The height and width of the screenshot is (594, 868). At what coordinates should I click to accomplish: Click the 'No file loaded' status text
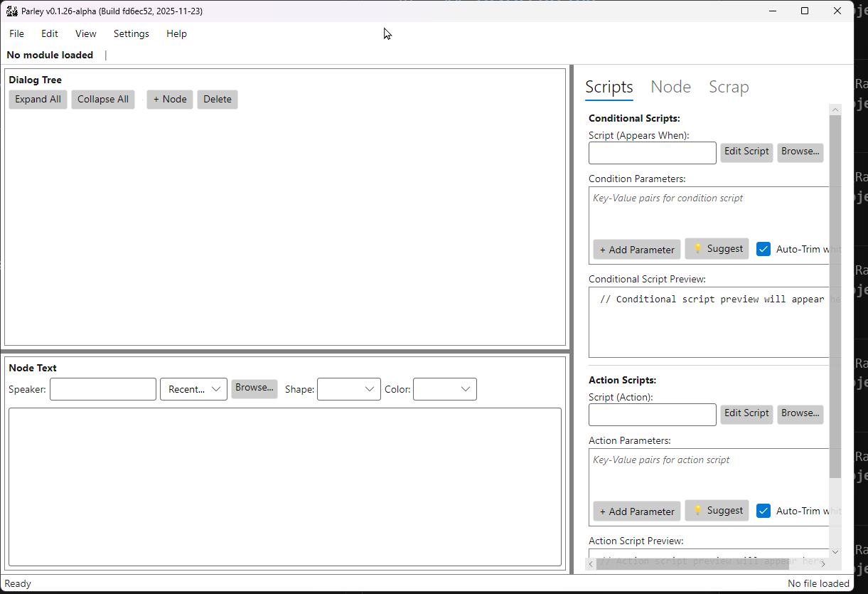[818, 583]
